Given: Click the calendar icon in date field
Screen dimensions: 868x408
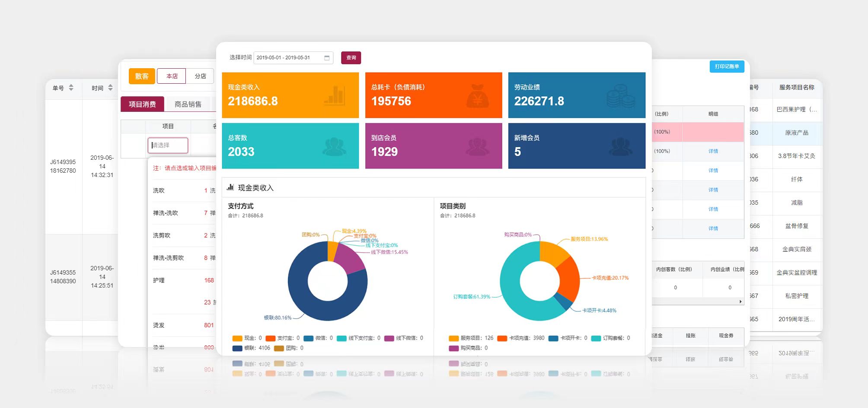Looking at the screenshot, I should coord(327,58).
